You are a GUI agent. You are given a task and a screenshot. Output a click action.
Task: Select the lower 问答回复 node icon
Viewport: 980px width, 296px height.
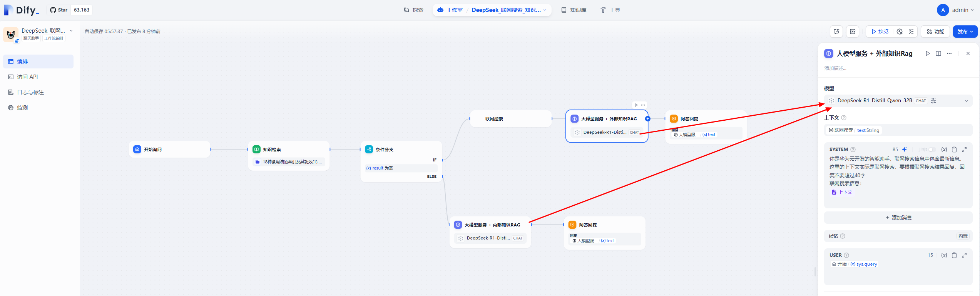pos(572,225)
